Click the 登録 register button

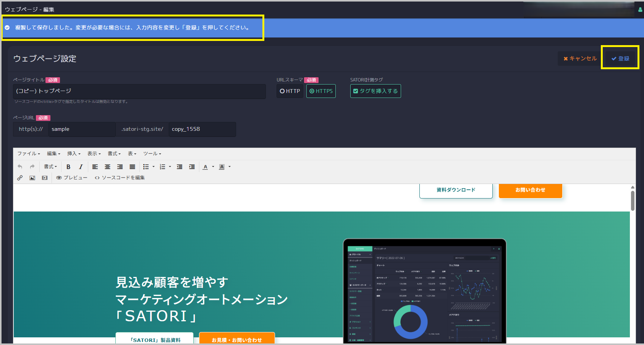click(x=620, y=59)
